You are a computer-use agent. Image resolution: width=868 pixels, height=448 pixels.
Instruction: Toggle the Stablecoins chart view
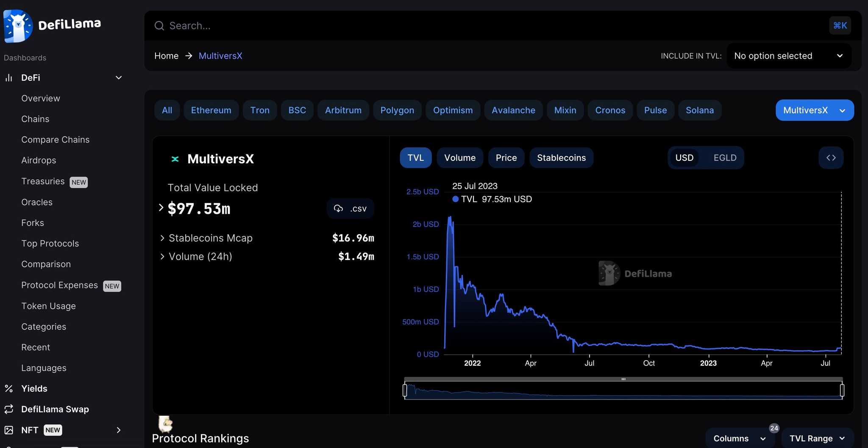point(562,157)
